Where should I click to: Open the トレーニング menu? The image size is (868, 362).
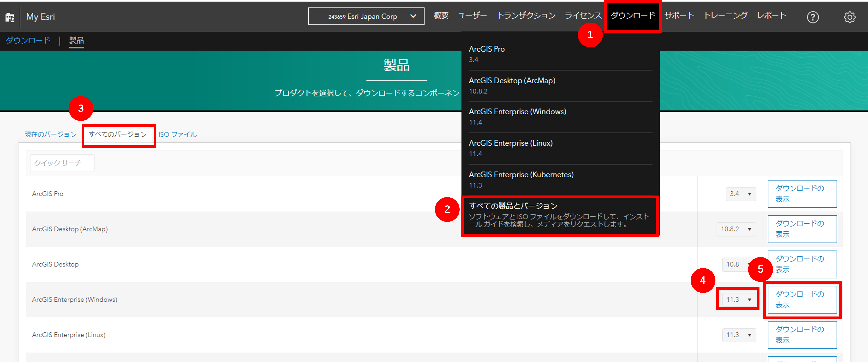tap(725, 16)
